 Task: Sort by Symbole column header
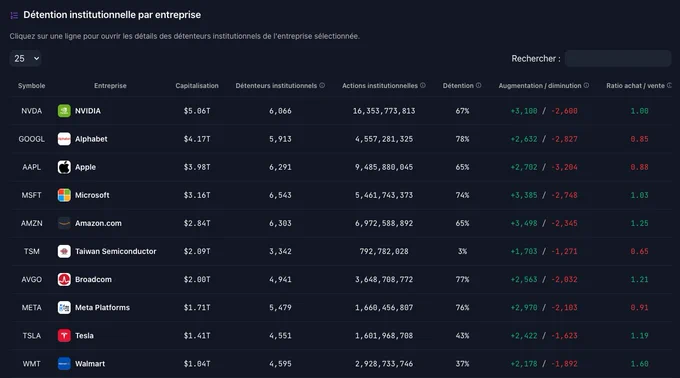coord(32,86)
